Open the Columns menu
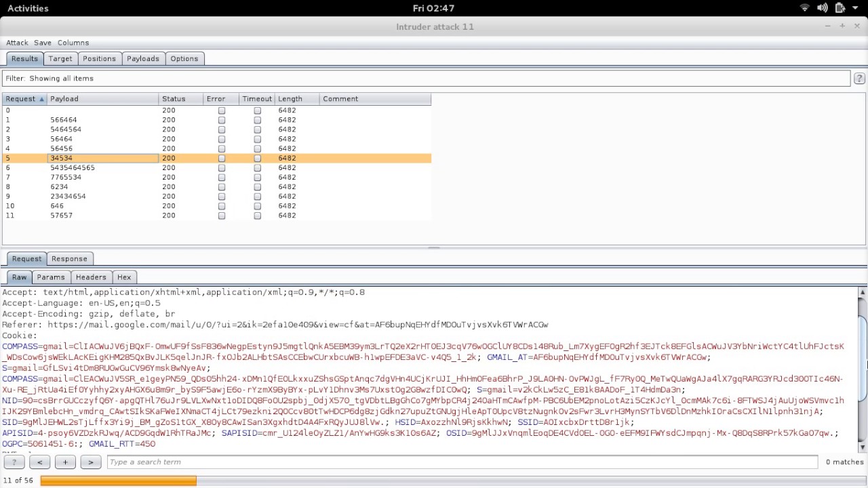Screen dimensions: 868x488 (73, 43)
